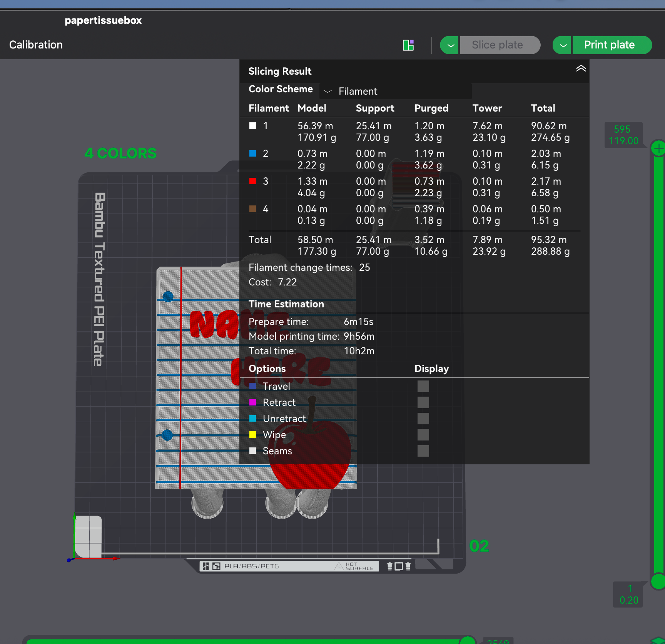
Task: Toggle display of Travel moves
Action: point(423,386)
